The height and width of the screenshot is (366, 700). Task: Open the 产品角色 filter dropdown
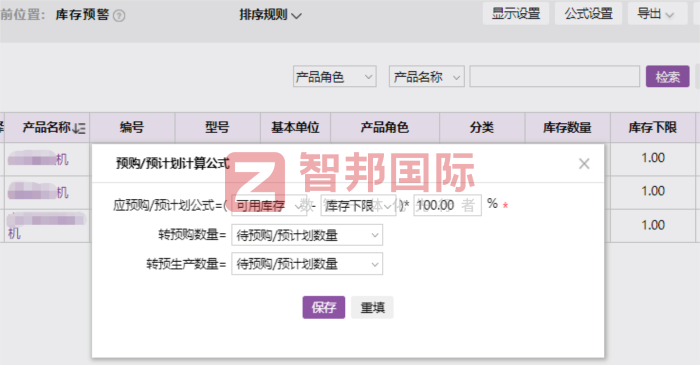(x=334, y=77)
